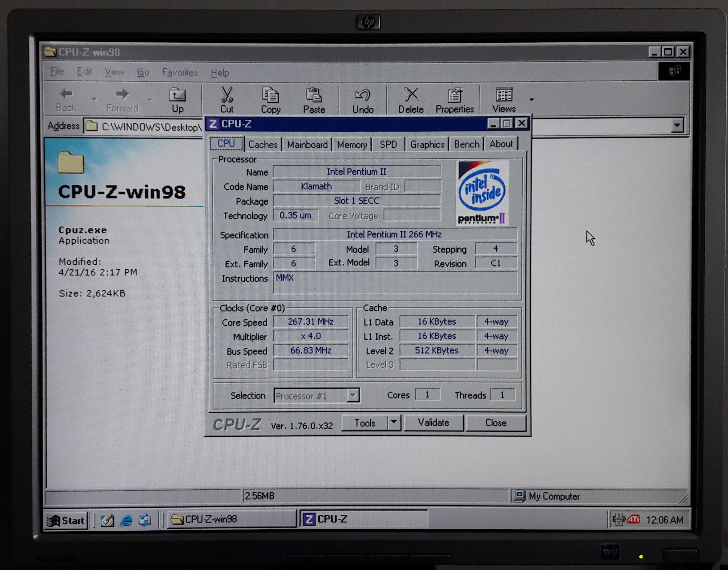The image size is (728, 570).
Task: Open the Favorites menu in Explorer
Action: (180, 72)
